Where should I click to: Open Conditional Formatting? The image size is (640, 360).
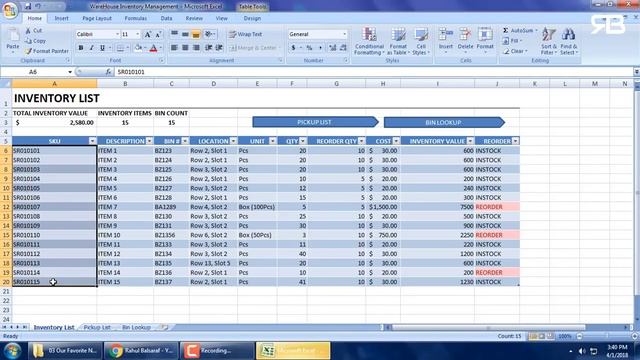click(369, 41)
